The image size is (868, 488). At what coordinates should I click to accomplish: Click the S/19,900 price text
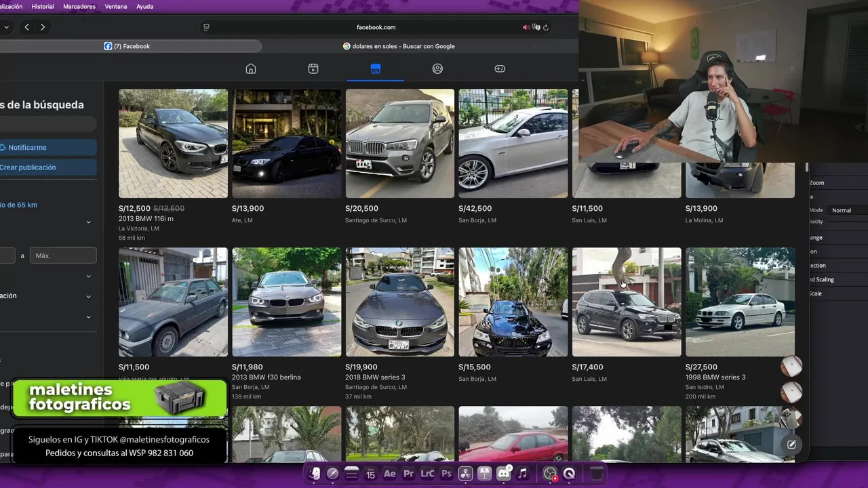pos(361,367)
